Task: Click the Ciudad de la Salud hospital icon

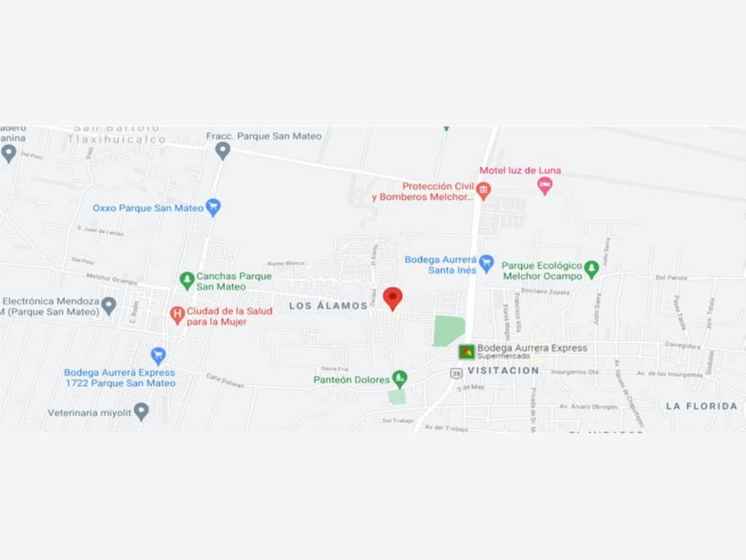Action: pyautogui.click(x=177, y=315)
